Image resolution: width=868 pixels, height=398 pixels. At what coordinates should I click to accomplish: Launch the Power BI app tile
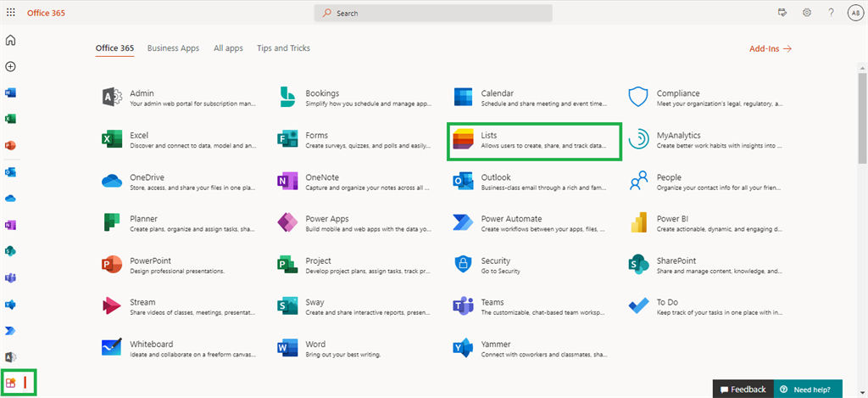pyautogui.click(x=705, y=223)
